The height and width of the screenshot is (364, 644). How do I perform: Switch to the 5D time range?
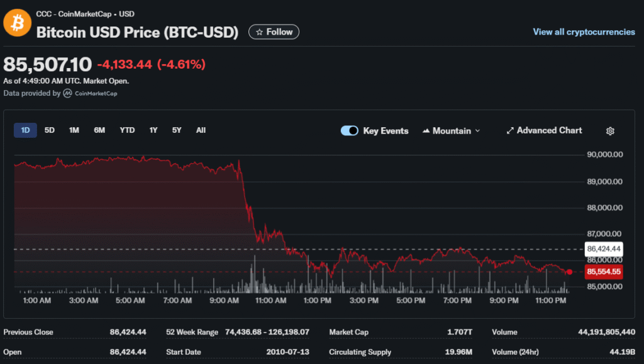click(50, 130)
